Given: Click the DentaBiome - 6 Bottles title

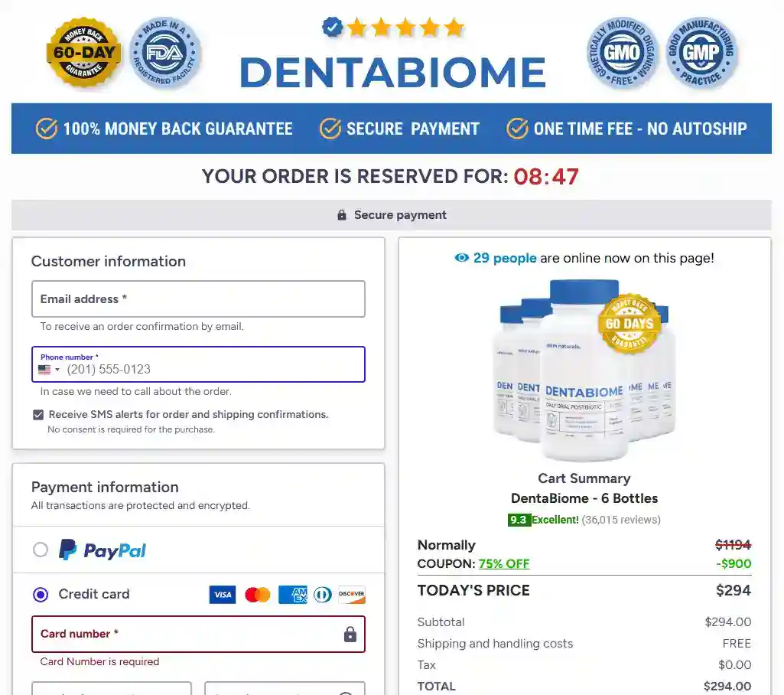Looking at the screenshot, I should [x=584, y=498].
